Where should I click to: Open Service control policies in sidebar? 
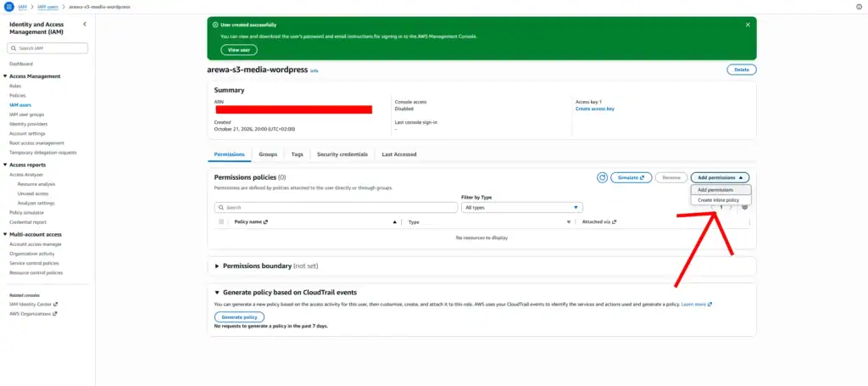pyautogui.click(x=34, y=264)
